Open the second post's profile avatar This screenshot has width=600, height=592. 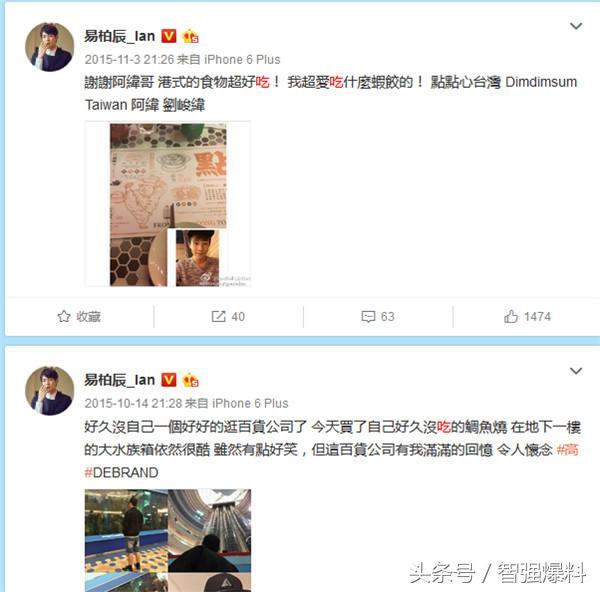click(50, 391)
